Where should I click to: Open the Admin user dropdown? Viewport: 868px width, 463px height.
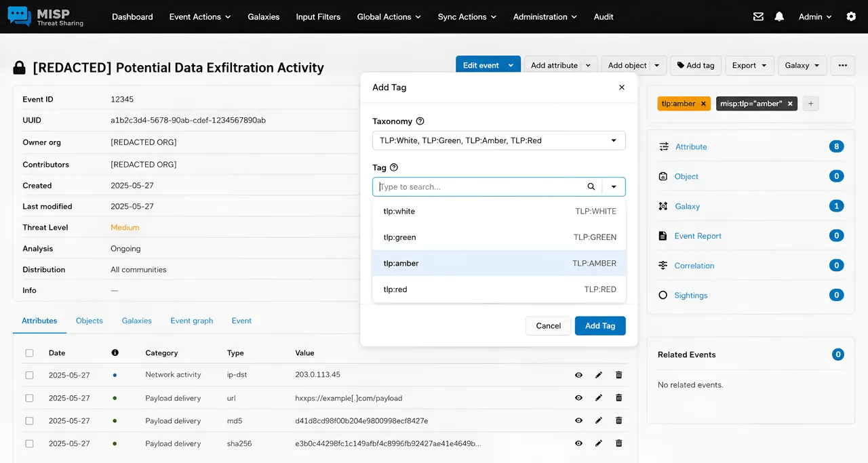pyautogui.click(x=815, y=17)
